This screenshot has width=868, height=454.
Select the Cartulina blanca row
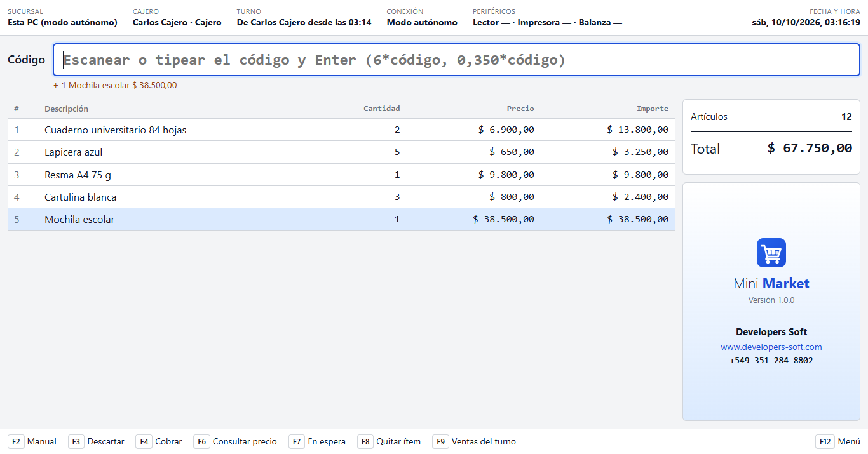pos(341,197)
